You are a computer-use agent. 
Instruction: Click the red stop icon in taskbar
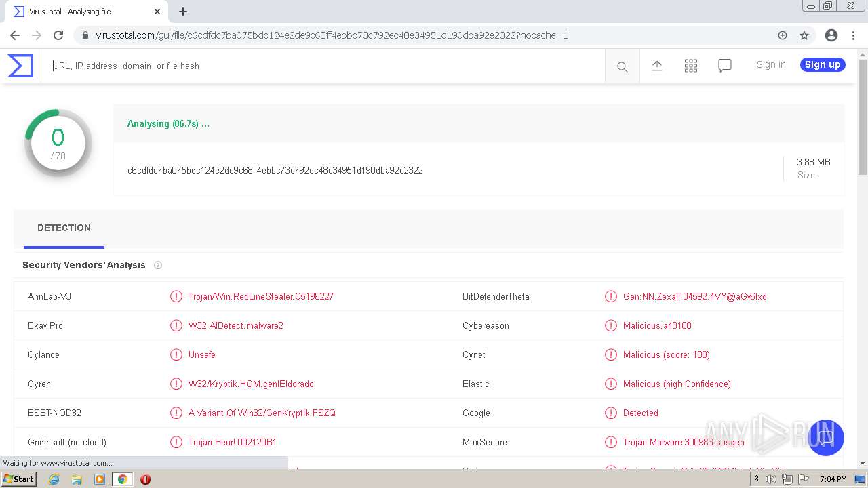(145, 479)
